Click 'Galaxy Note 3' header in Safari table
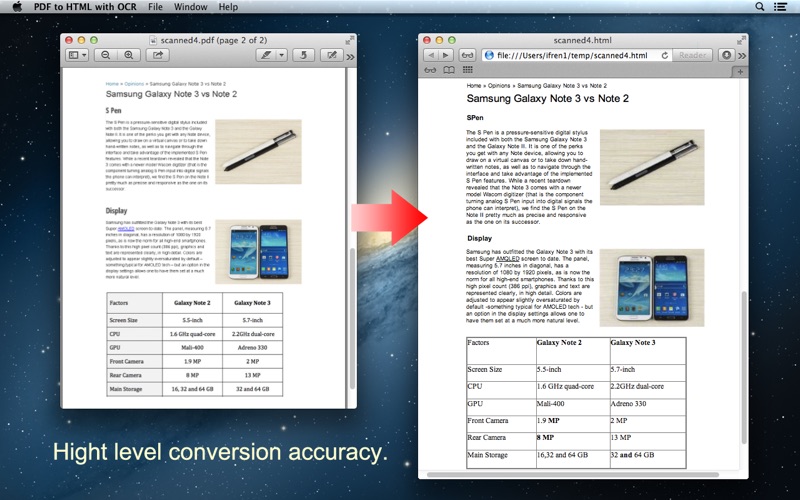The width and height of the screenshot is (800, 500). [648, 351]
